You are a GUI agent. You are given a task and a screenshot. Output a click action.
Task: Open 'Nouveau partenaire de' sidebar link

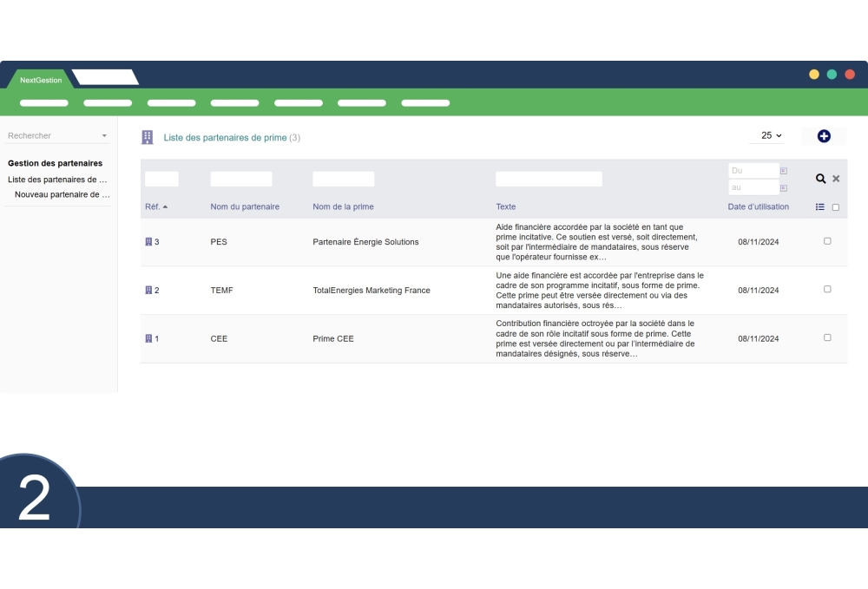(62, 194)
